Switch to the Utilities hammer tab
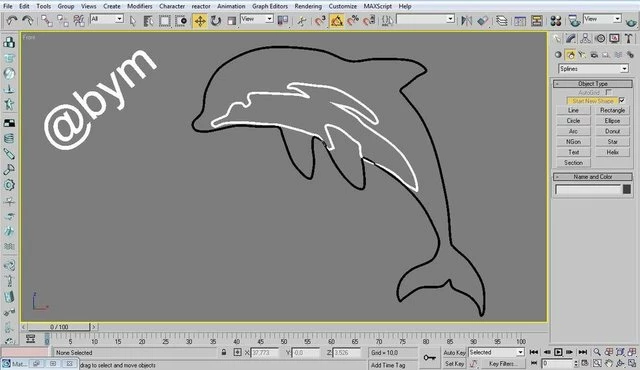Screen dimensions: 640x370 (x=629, y=39)
